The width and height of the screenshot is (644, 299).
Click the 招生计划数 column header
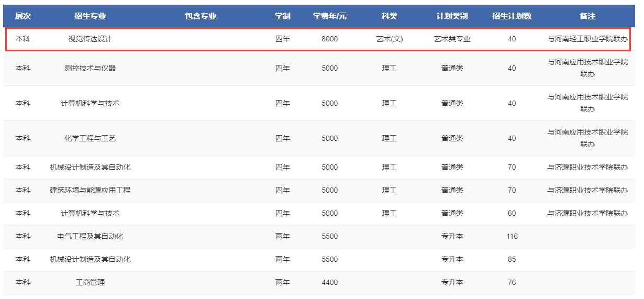[512, 16]
